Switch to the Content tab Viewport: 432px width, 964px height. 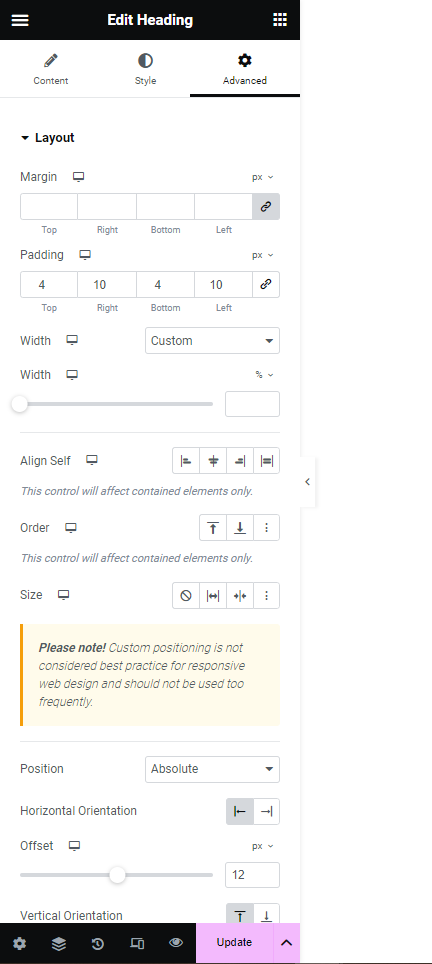pos(50,69)
